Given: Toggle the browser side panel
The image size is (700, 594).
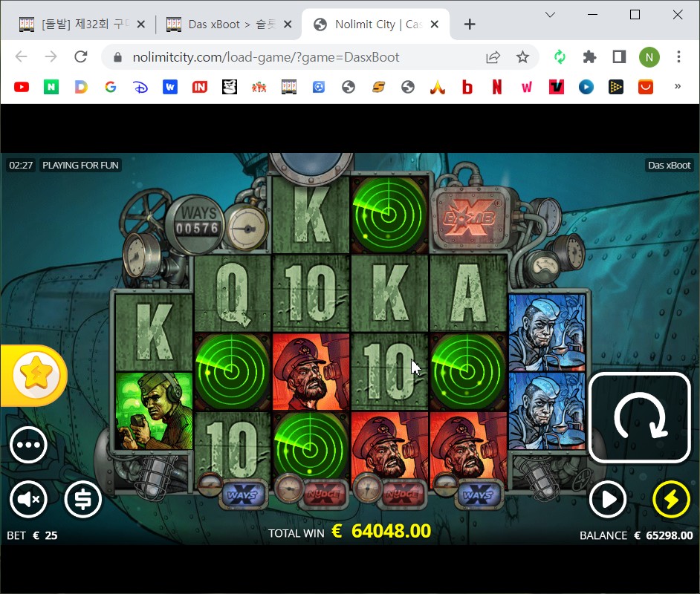Looking at the screenshot, I should pyautogui.click(x=619, y=57).
